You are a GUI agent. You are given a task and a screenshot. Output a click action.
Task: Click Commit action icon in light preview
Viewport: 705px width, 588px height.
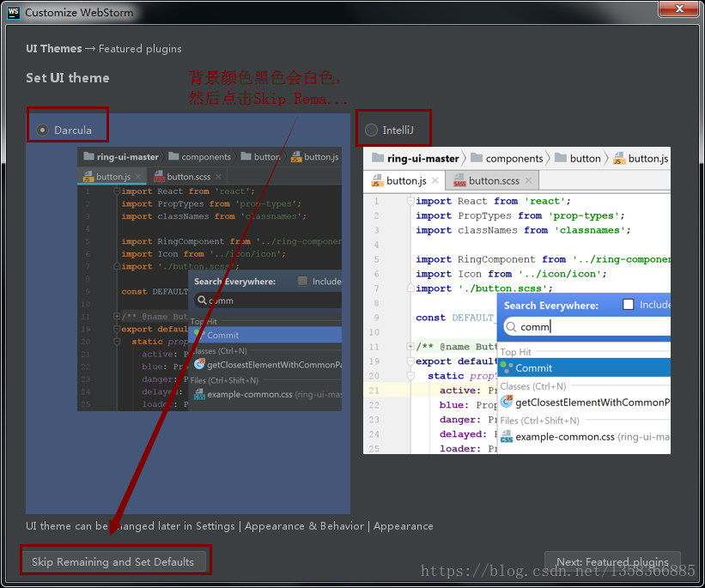(x=507, y=367)
